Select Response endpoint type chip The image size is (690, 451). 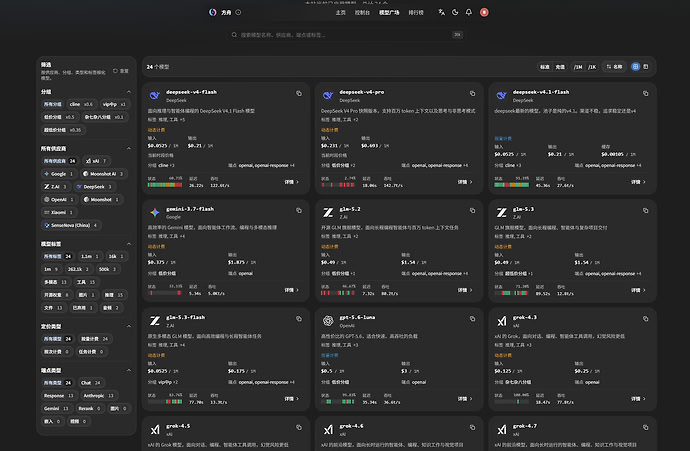click(59, 396)
